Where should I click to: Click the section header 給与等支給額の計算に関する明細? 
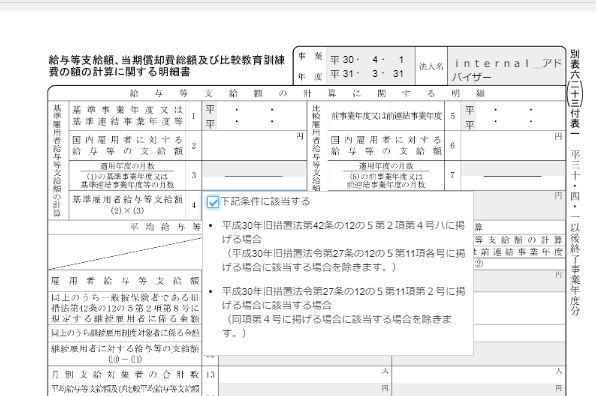[307, 93]
